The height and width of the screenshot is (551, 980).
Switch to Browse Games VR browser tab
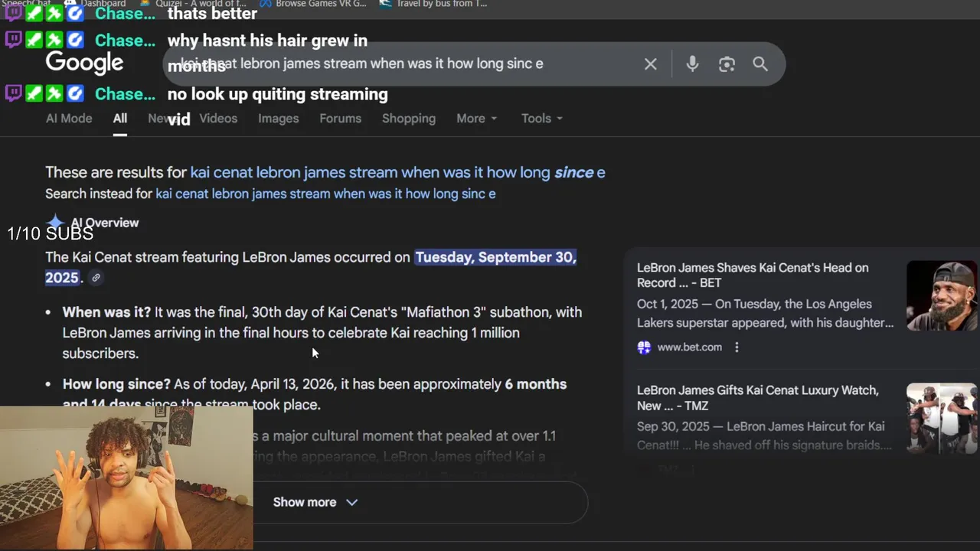click(312, 4)
